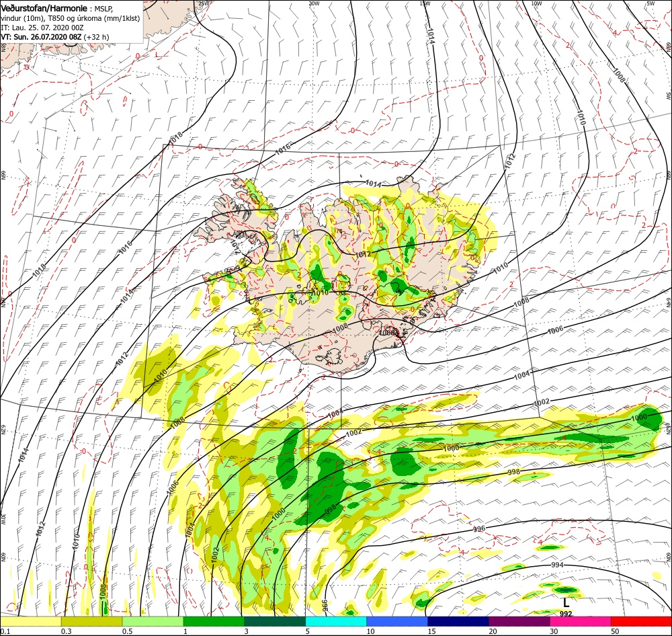Pick the cyan 5 mm legend swatch
The height and width of the screenshot is (636, 672).
tap(336, 621)
